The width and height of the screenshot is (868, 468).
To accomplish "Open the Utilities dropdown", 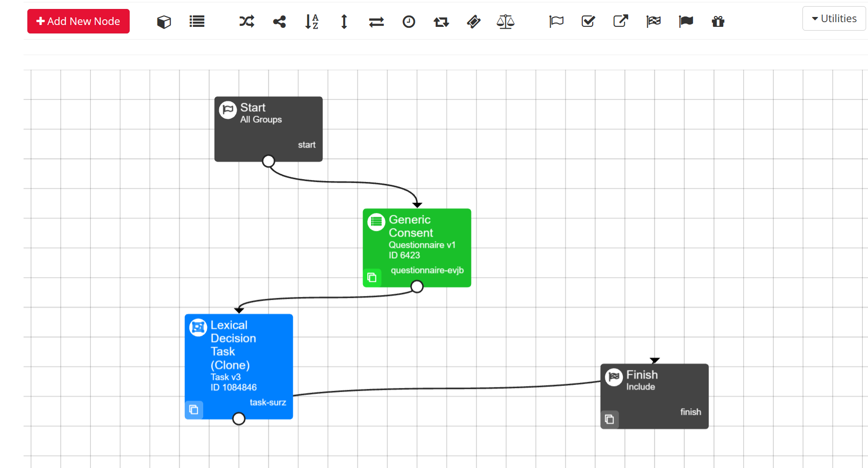I will click(x=834, y=18).
